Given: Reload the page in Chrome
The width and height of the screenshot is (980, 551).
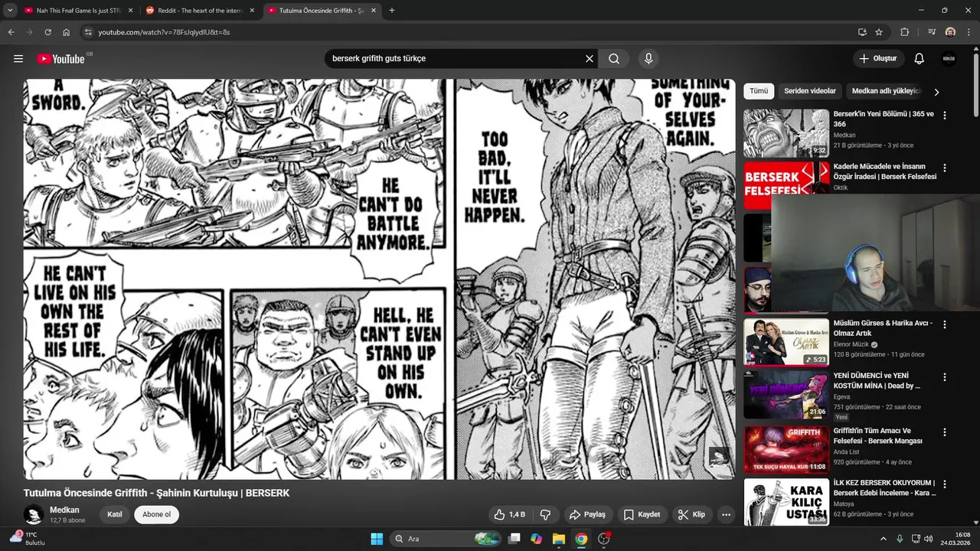Looking at the screenshot, I should 47,32.
